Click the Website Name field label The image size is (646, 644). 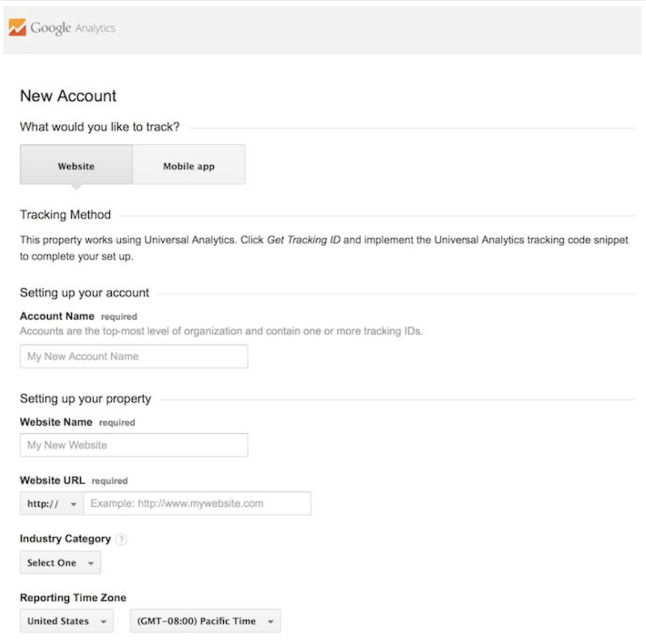pyautogui.click(x=56, y=422)
